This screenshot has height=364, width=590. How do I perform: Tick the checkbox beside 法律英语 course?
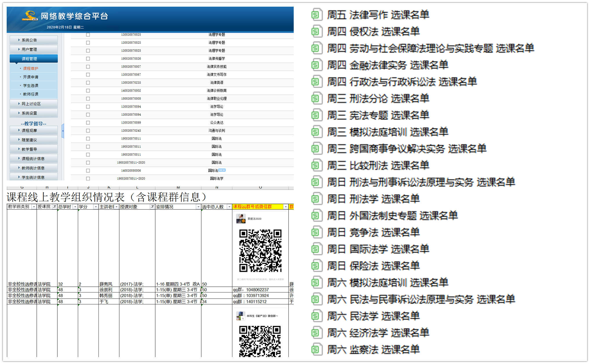tap(88, 83)
